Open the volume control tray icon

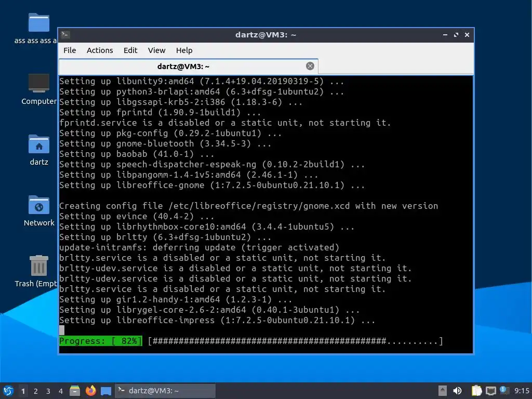pos(457,391)
